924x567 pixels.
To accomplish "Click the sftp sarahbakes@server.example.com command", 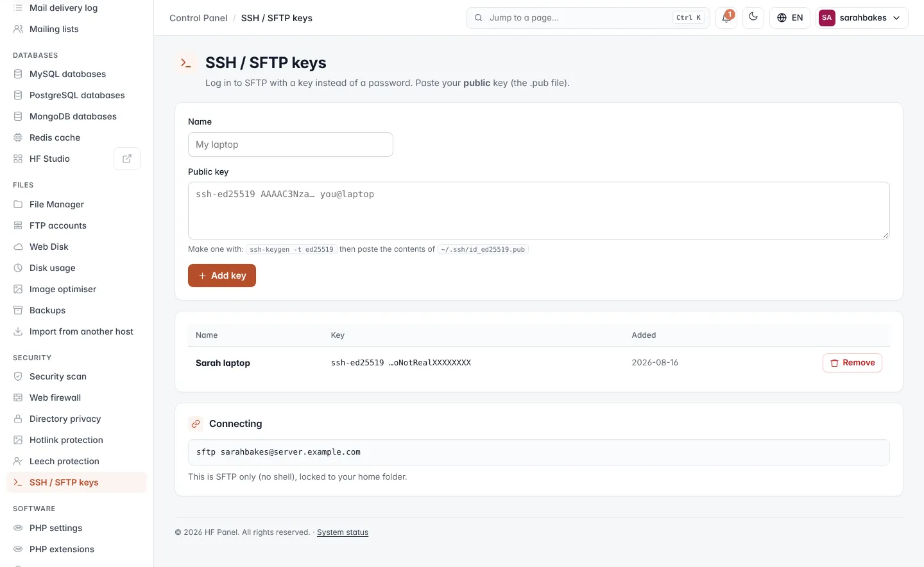I will click(278, 452).
